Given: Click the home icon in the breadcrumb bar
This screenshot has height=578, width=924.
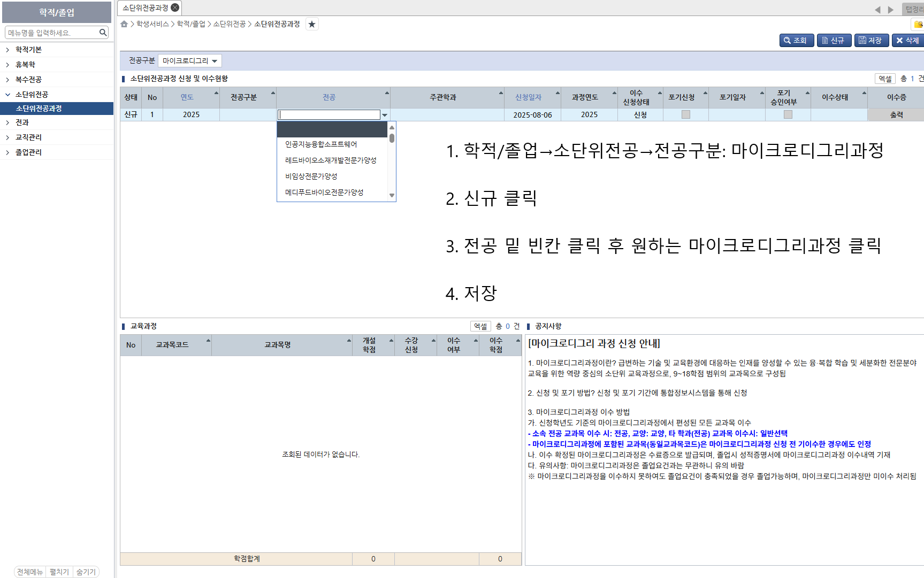Looking at the screenshot, I should [124, 24].
